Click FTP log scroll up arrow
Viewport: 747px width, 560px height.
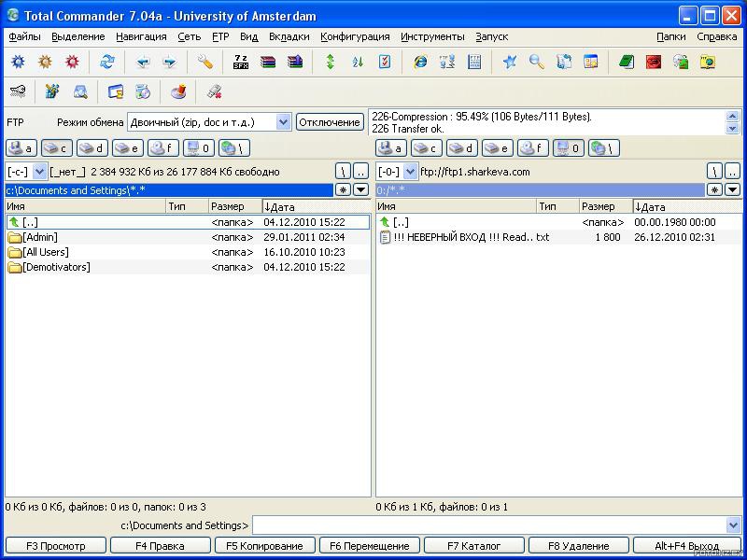point(733,116)
